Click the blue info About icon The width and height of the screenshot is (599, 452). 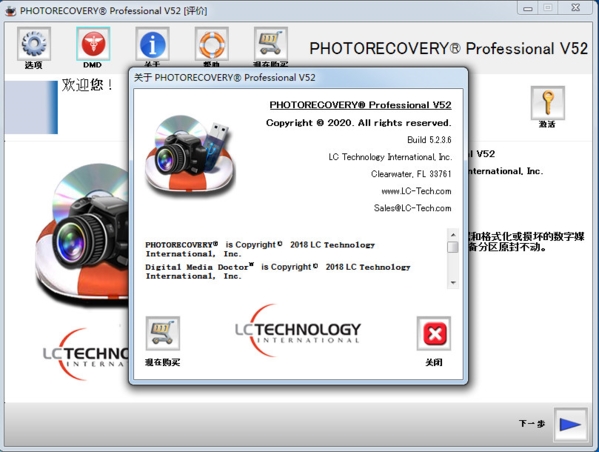[152, 44]
